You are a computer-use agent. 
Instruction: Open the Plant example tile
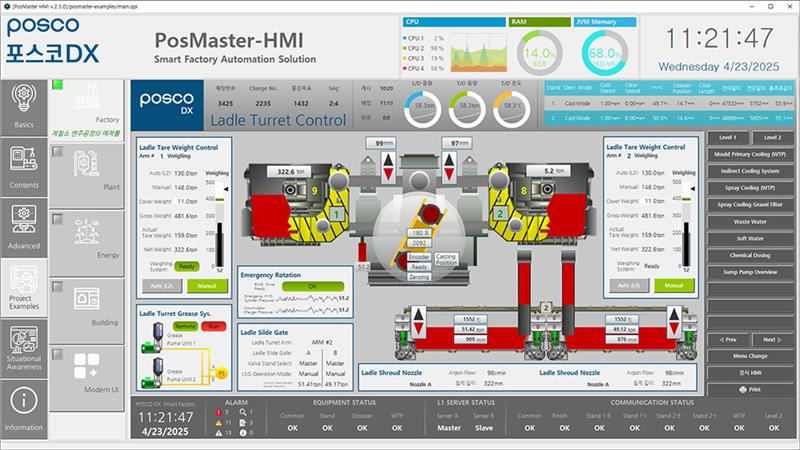click(86, 176)
